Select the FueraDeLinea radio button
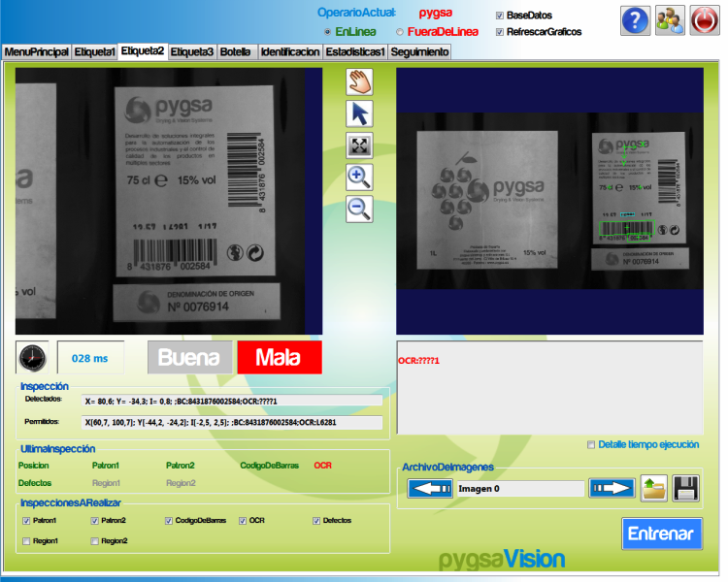The width and height of the screenshot is (728, 582). pos(399,32)
